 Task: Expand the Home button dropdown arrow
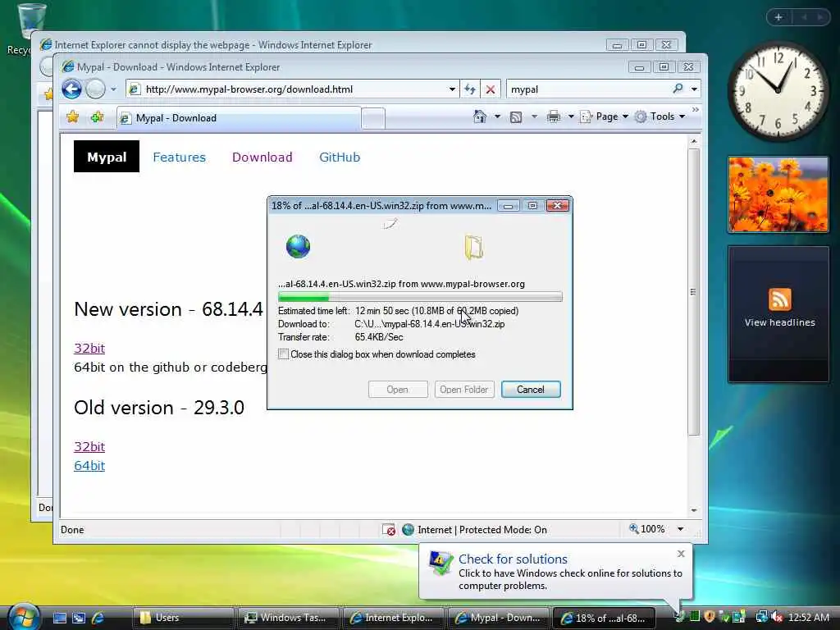497,116
